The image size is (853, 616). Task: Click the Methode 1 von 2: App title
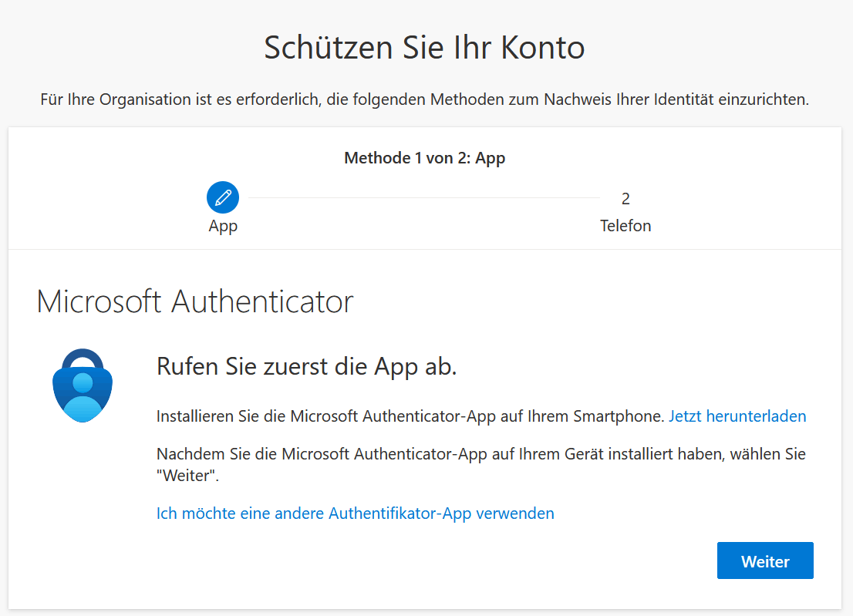[x=425, y=158]
